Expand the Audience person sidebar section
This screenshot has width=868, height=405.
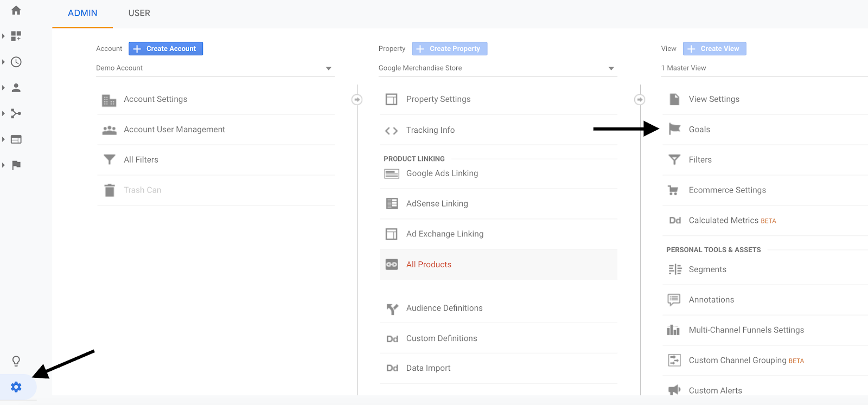point(16,88)
